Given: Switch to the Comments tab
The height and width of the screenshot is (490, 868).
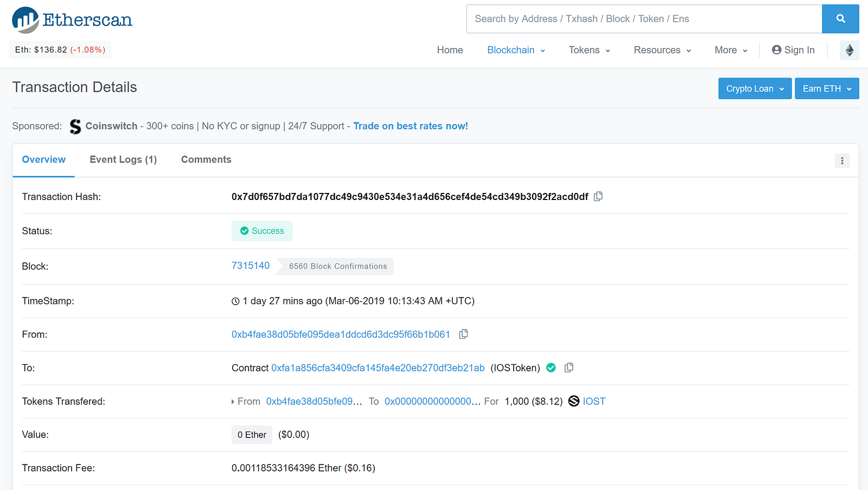Looking at the screenshot, I should pyautogui.click(x=206, y=159).
